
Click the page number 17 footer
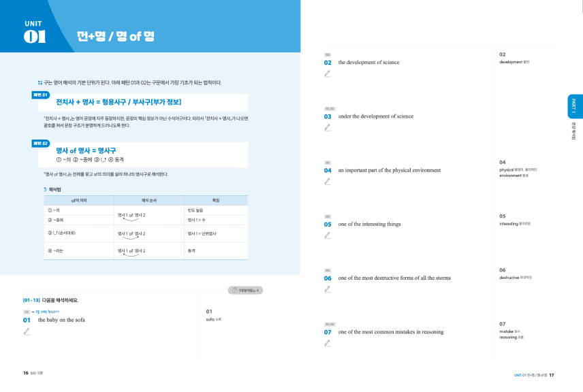[x=552, y=375]
